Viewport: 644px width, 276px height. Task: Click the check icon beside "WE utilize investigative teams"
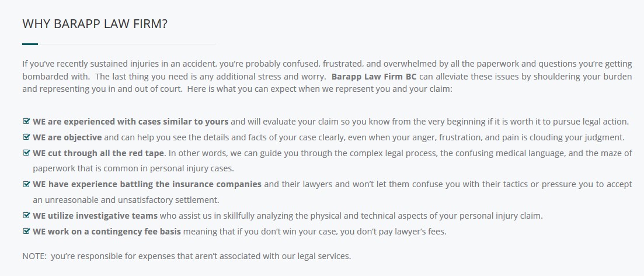[x=26, y=215]
